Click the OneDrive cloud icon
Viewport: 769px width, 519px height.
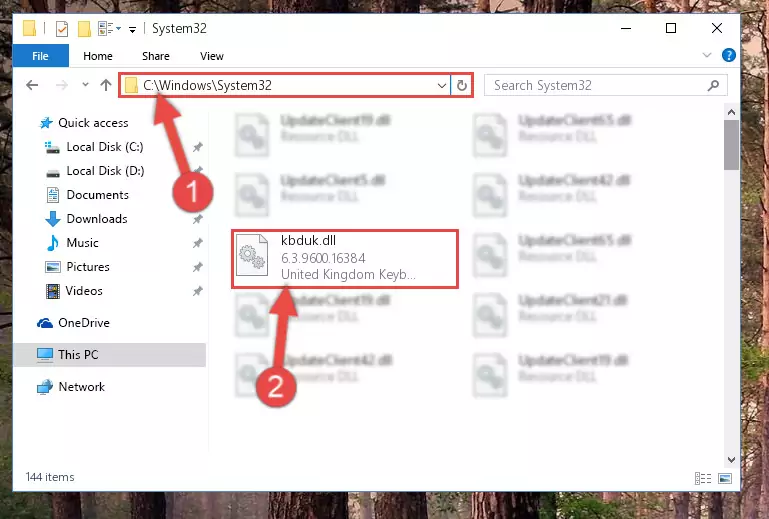coord(45,323)
